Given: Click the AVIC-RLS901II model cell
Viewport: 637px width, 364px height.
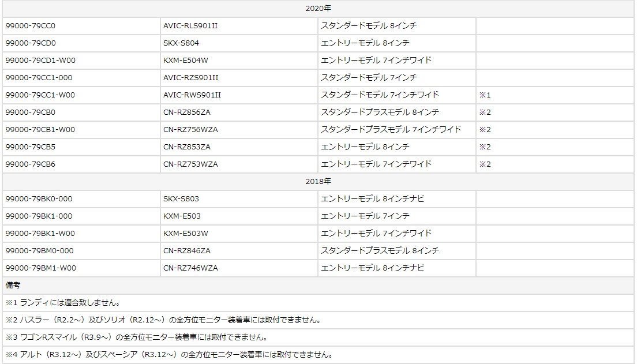Looking at the screenshot, I should 190,26.
